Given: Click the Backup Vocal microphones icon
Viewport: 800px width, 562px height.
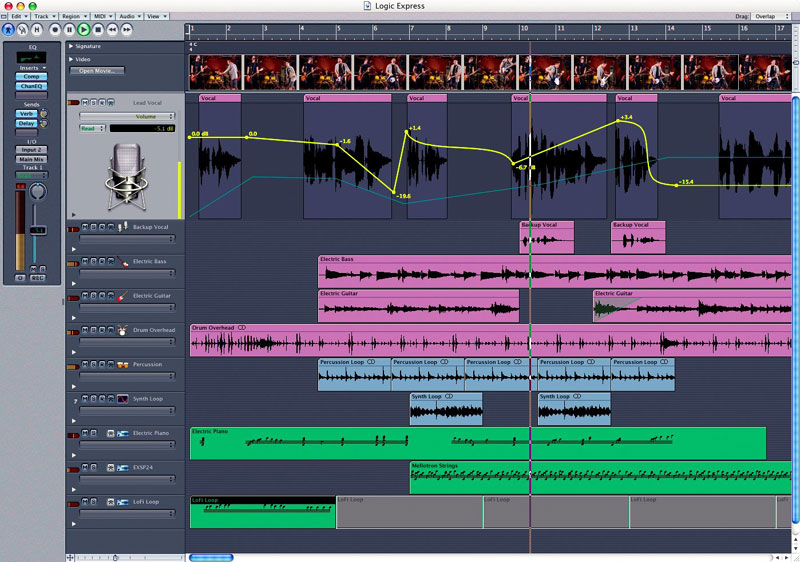Looking at the screenshot, I should pos(122,226).
